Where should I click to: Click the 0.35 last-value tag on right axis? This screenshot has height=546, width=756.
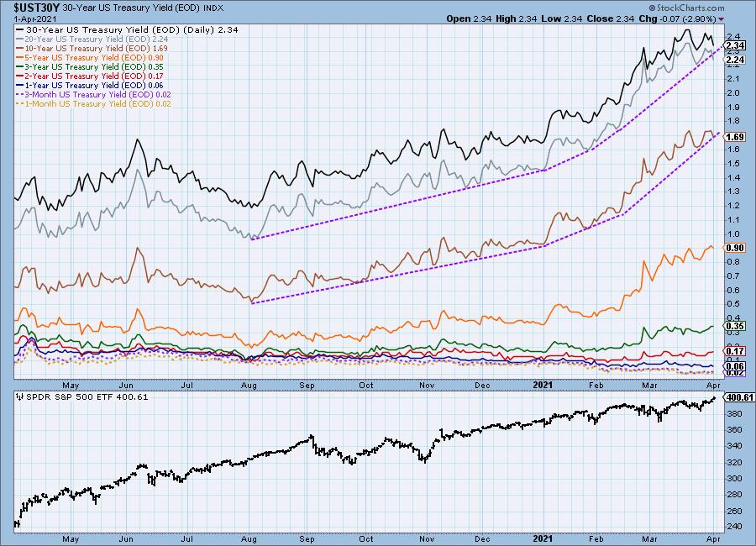735,326
